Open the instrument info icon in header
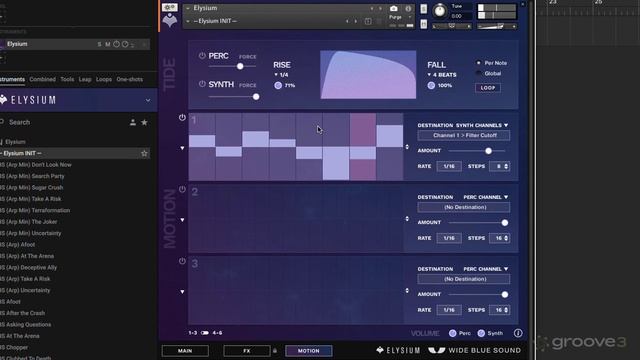Viewport: 640px width, 360px height. point(408,8)
